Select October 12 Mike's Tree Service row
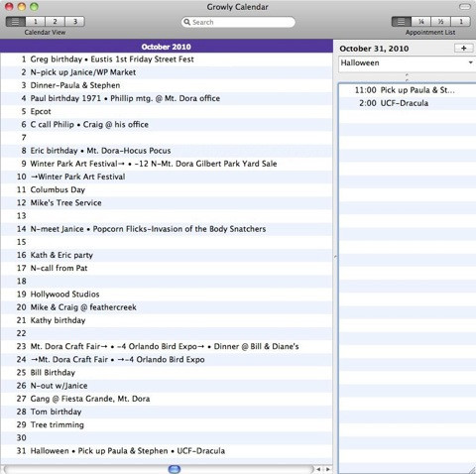476x474 pixels. (x=167, y=203)
